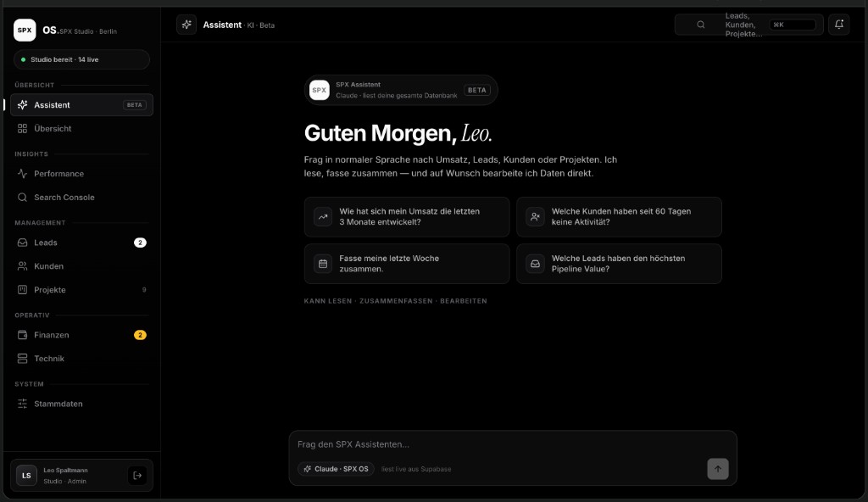Click the Leo Spaltmann profile name
Viewport: 868px width, 502px height.
pyautogui.click(x=65, y=471)
